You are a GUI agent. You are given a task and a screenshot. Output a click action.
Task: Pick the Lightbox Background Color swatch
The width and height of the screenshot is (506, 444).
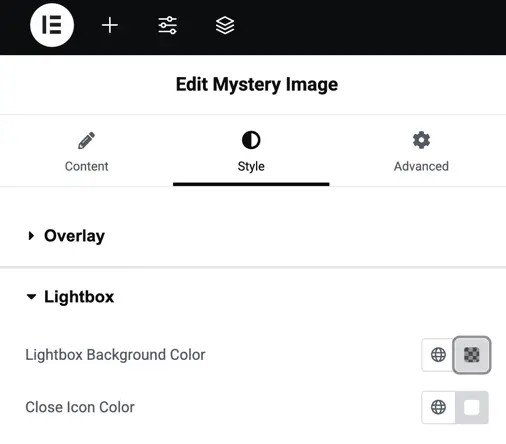pyautogui.click(x=471, y=355)
